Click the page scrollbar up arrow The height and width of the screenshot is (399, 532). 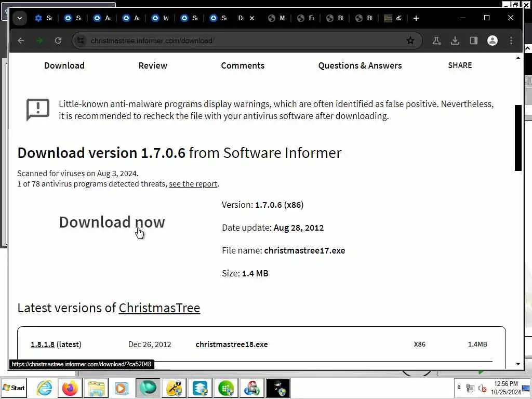click(x=518, y=58)
